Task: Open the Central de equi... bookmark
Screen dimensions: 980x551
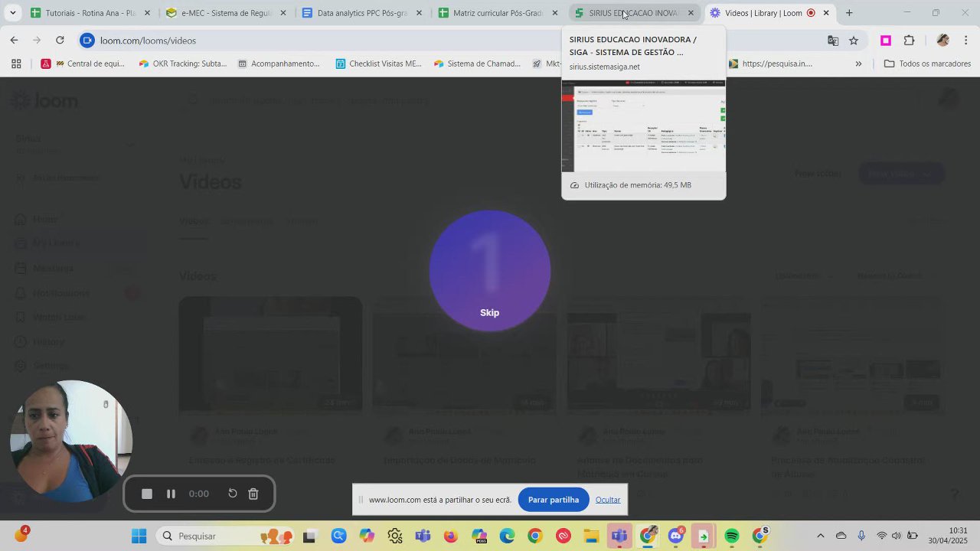Action: pos(83,64)
